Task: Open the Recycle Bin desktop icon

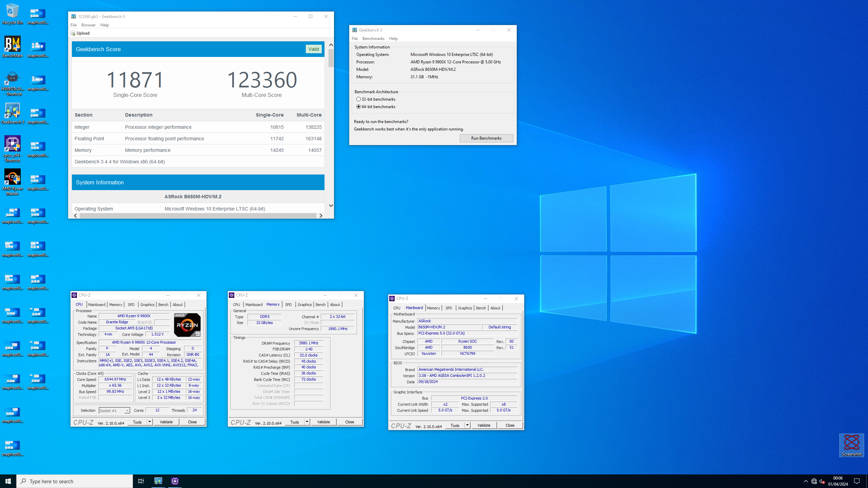Action: point(13,14)
